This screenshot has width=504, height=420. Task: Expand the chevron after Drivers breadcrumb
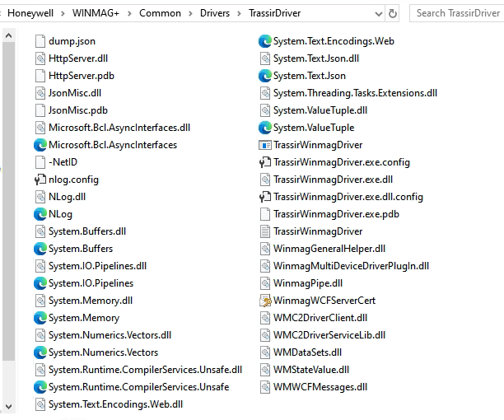[x=239, y=13]
